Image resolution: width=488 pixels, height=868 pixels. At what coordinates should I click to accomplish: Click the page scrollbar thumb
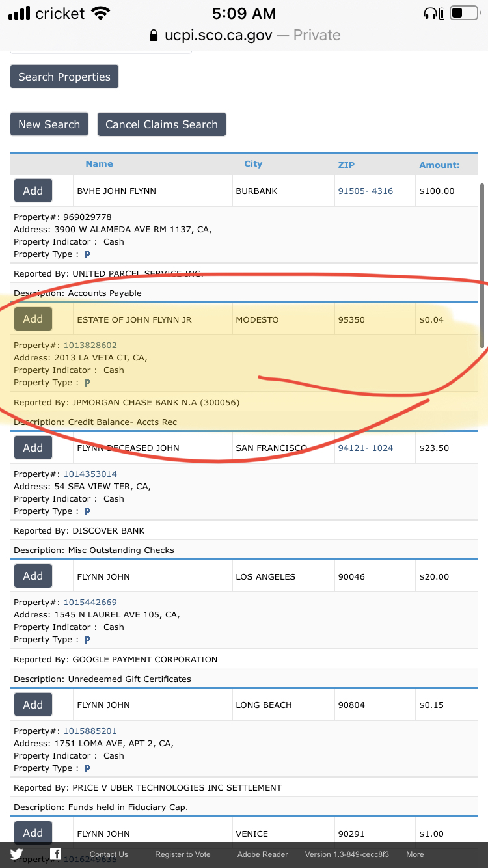(482, 265)
